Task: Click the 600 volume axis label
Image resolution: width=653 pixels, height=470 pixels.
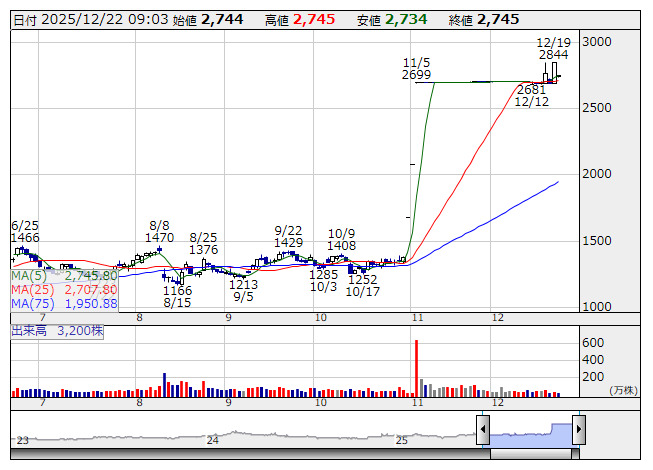Action: tap(593, 343)
